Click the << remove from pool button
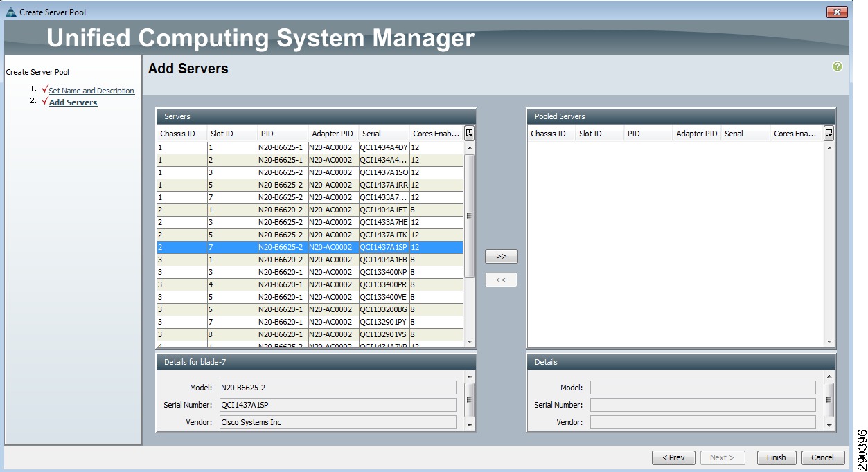 (502, 280)
